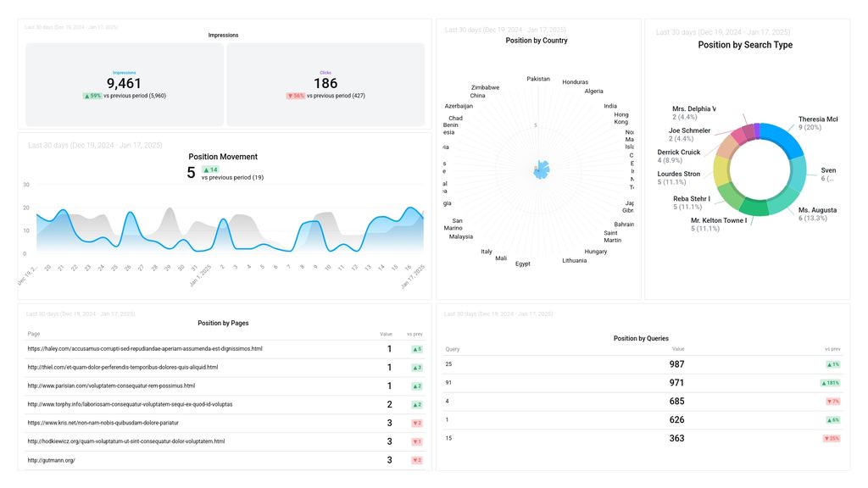This screenshot has width=868, height=488.
Task: Open the thiel.com et-quam-dolor page link
Action: tap(123, 368)
